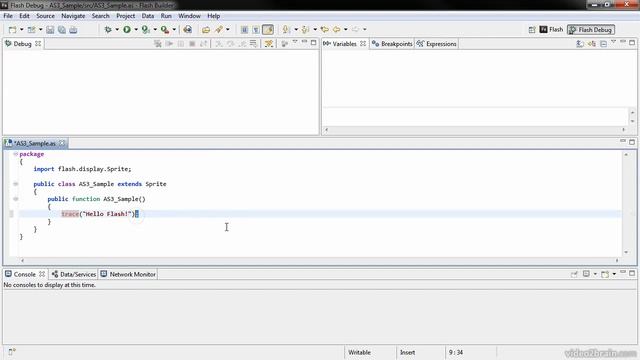Viewport: 640px width, 360px height.
Task: Click the Display Selected Console icon
Action: [x=586, y=274]
